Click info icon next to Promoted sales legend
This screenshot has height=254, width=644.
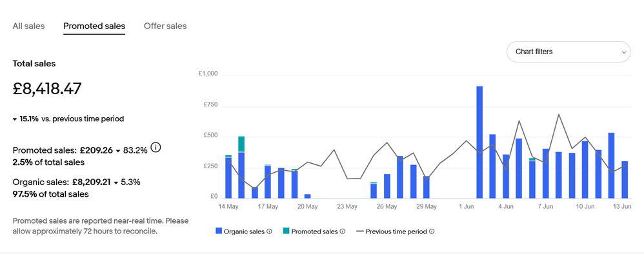click(343, 231)
